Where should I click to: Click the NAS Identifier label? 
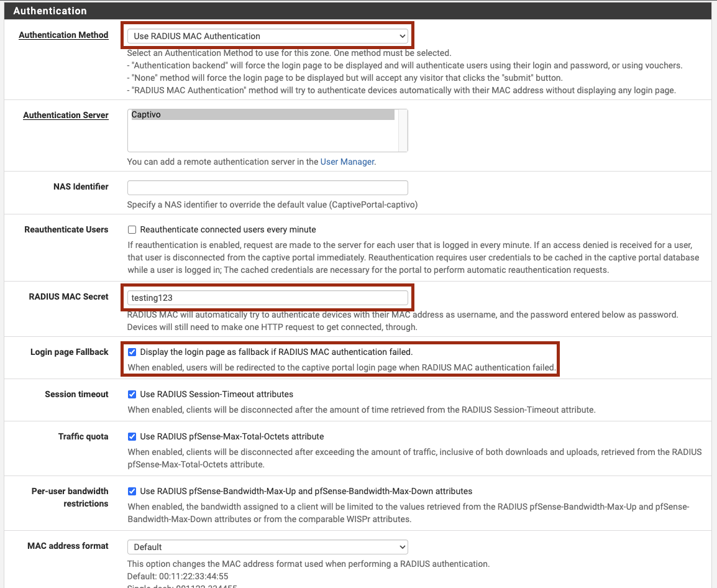[x=81, y=186]
